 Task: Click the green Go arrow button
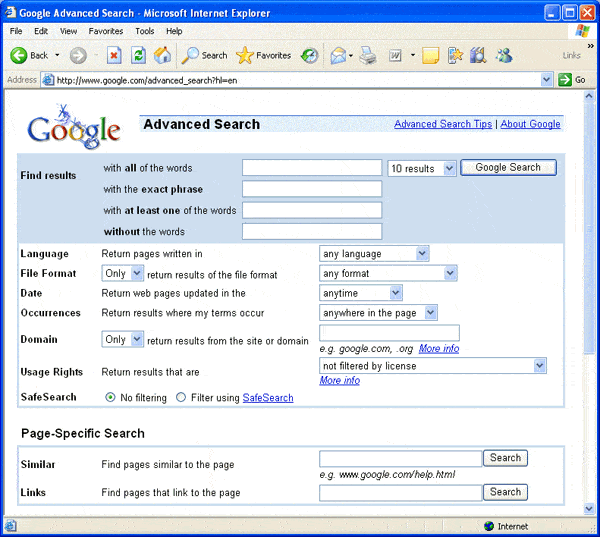pyautogui.click(x=565, y=80)
